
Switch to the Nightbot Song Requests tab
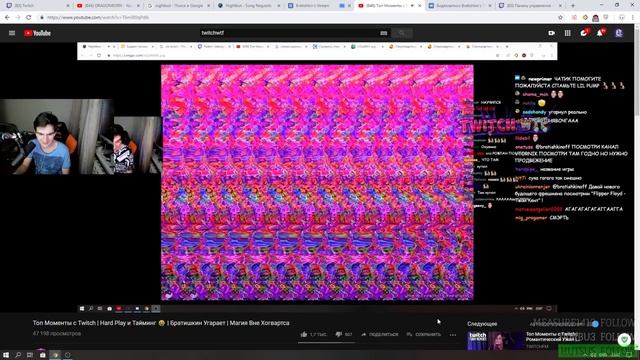[249, 6]
